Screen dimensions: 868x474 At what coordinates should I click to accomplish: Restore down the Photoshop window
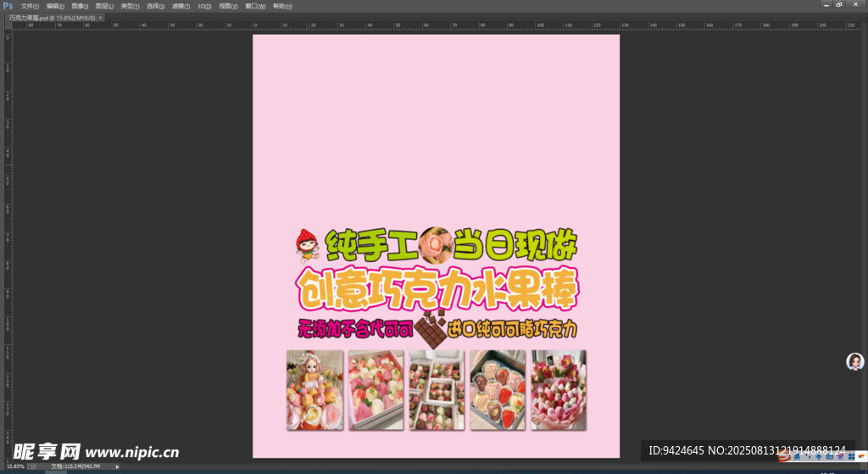coord(839,5)
